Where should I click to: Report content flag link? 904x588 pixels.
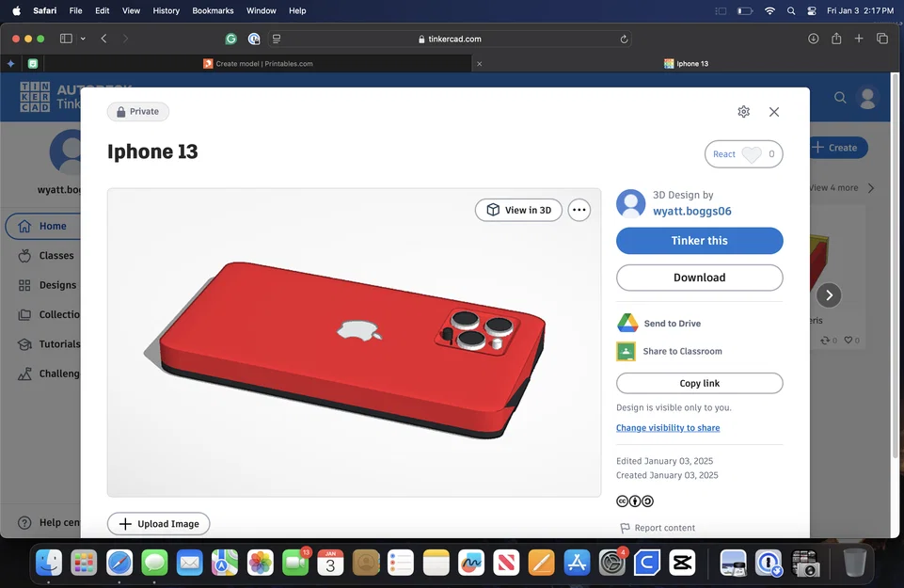tap(658, 528)
